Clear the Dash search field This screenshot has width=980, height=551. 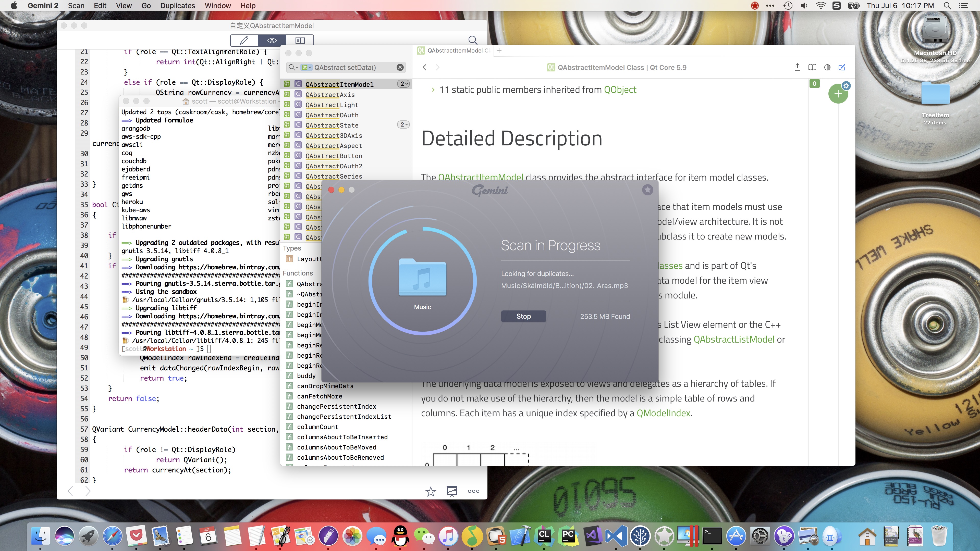[400, 67]
